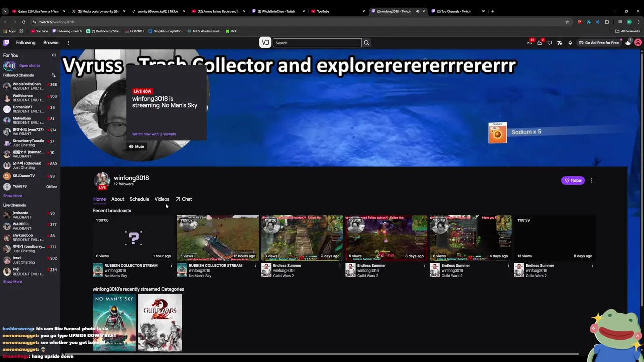Expand Show More under Followed Channels
Image resolution: width=644 pixels, height=362 pixels.
click(12, 196)
